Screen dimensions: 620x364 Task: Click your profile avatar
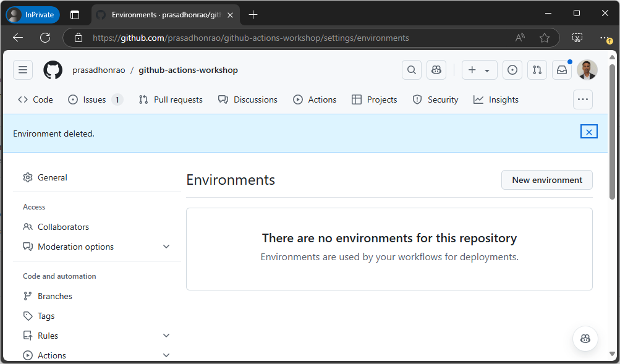[586, 69]
